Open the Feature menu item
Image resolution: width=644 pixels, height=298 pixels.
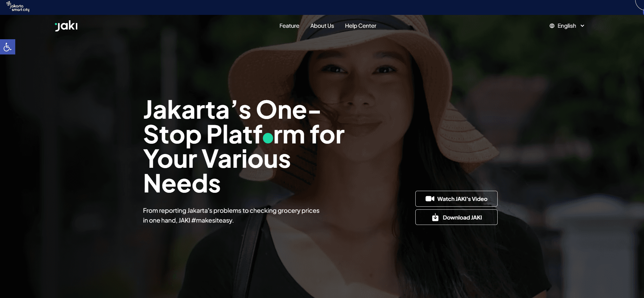click(x=289, y=26)
